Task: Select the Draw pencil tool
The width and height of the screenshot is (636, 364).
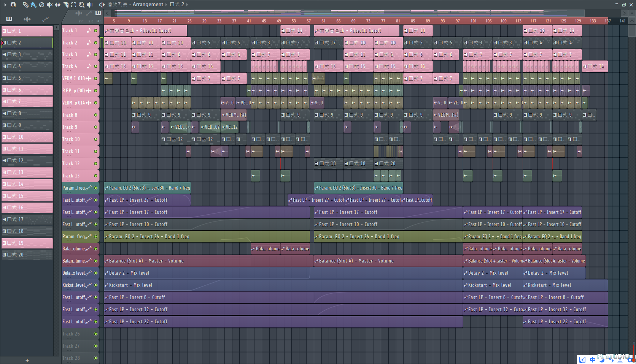Action: (25, 5)
